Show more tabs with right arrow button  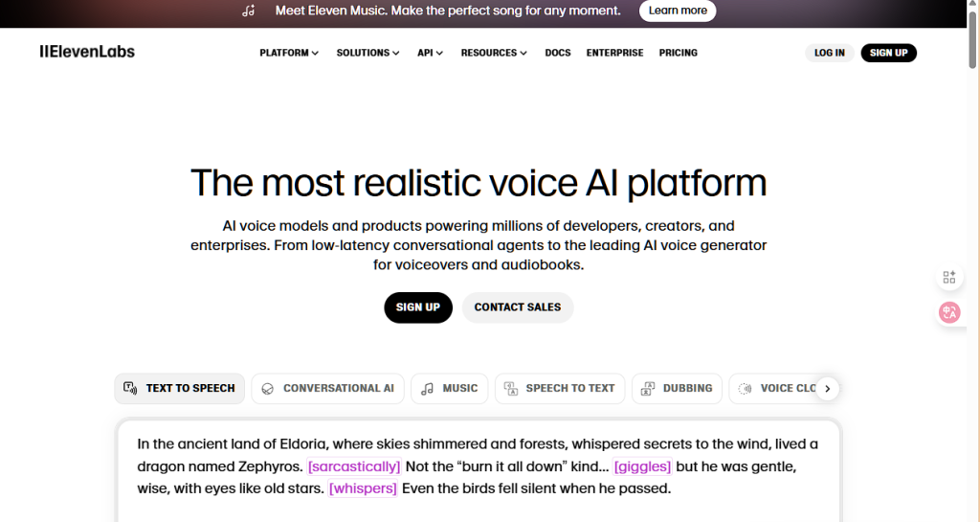828,389
